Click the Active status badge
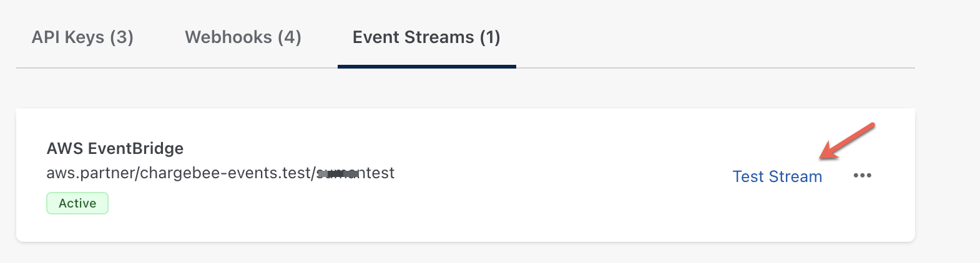This screenshot has height=263, width=980. click(x=77, y=203)
